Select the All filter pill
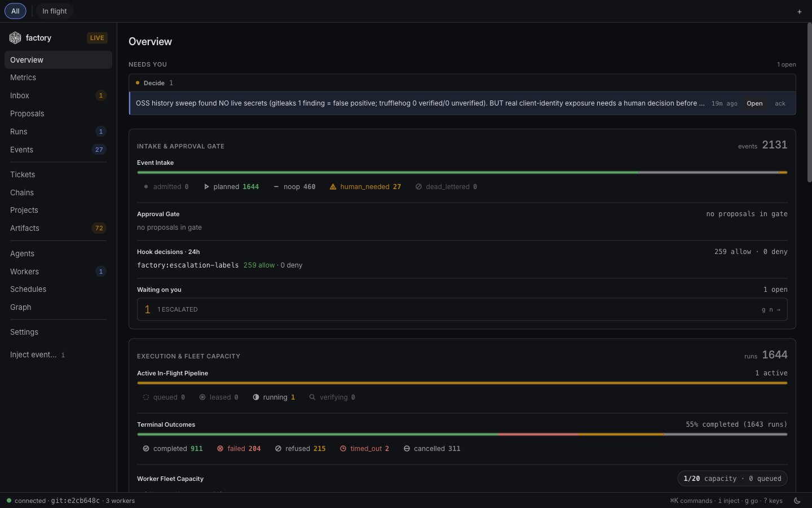Viewport: 812px width, 508px height. pos(15,11)
